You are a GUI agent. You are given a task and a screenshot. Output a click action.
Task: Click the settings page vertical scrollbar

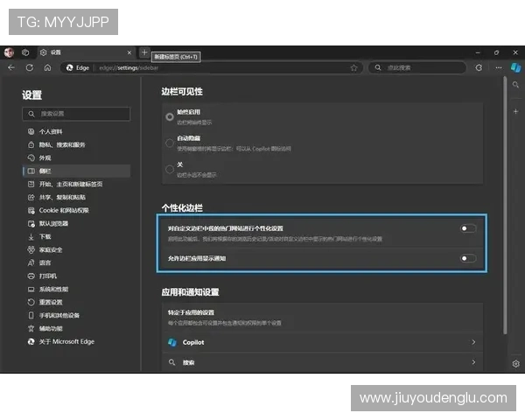504,201
